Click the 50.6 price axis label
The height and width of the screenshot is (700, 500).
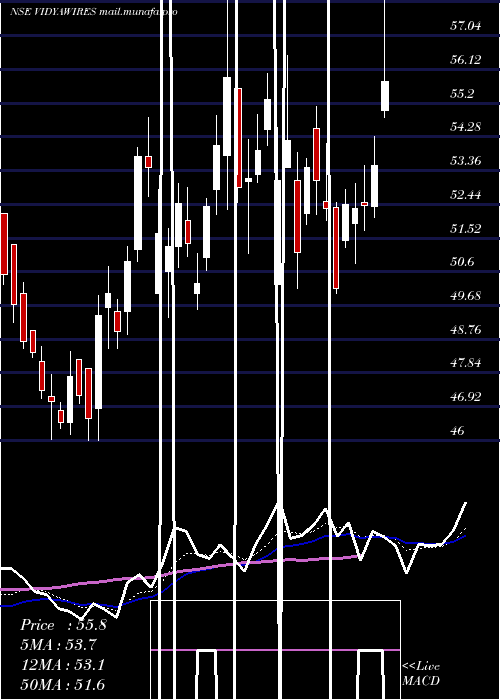462,262
